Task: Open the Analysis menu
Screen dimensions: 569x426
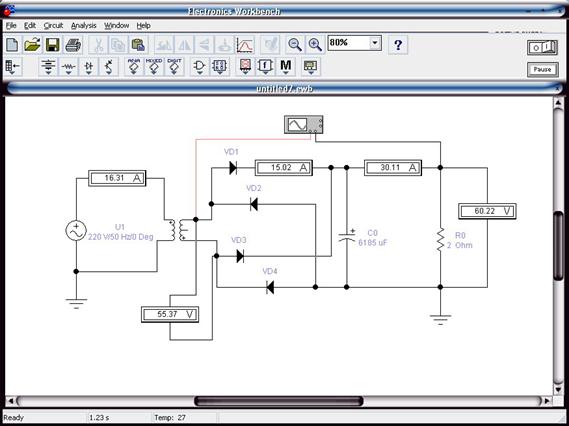Action: pyautogui.click(x=83, y=26)
